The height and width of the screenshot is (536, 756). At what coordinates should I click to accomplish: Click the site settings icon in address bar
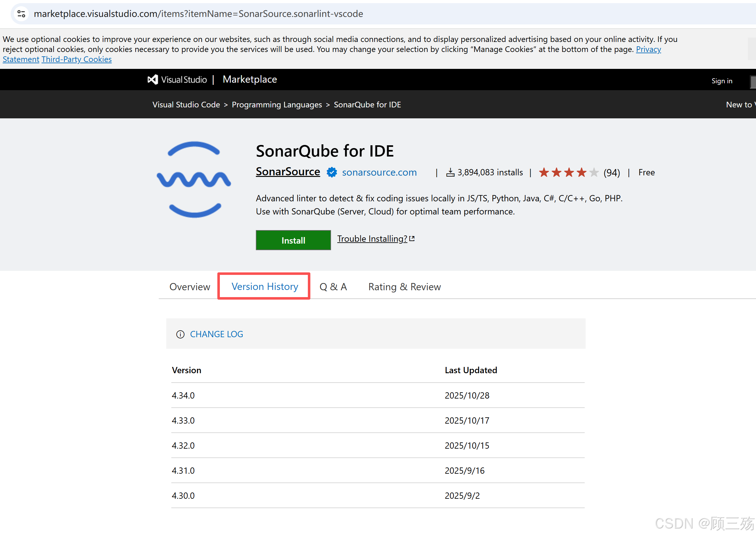22,13
